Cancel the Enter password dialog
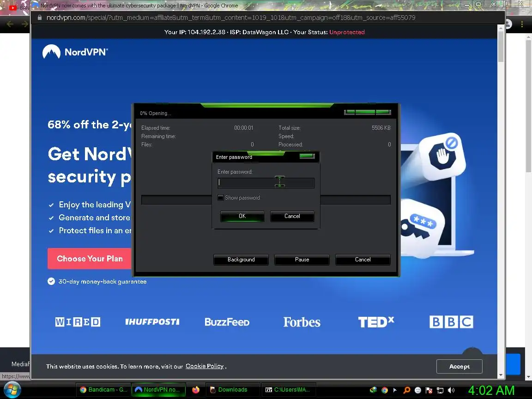This screenshot has width=532, height=399. [292, 216]
